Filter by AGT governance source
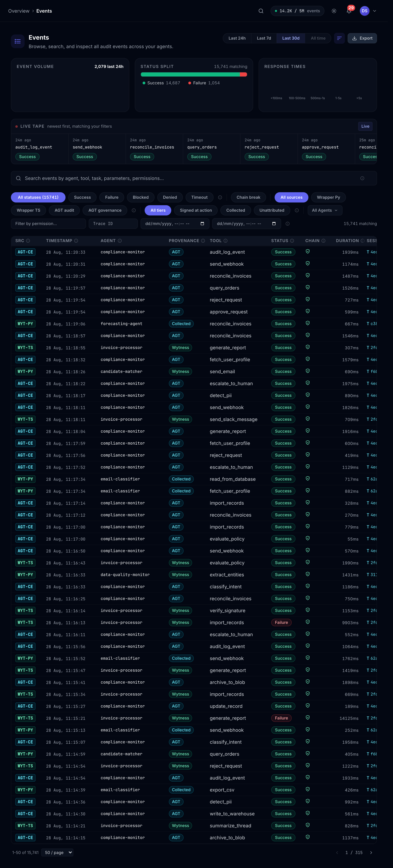The image size is (393, 868). [105, 210]
